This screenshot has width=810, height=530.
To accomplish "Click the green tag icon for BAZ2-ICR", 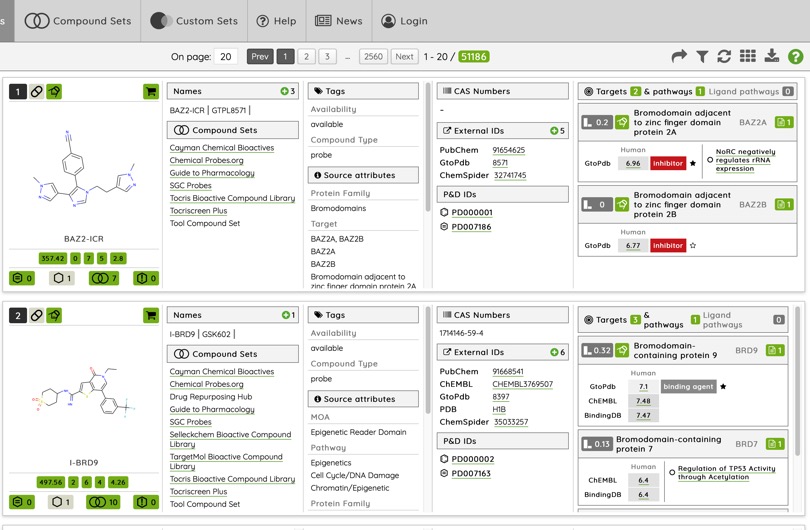I will tap(54, 92).
